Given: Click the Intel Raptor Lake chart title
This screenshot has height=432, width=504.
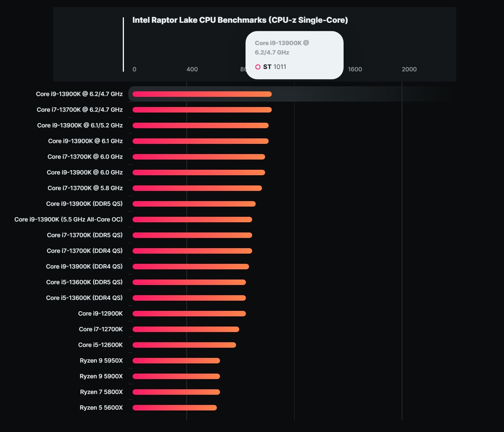Looking at the screenshot, I should 240,20.
